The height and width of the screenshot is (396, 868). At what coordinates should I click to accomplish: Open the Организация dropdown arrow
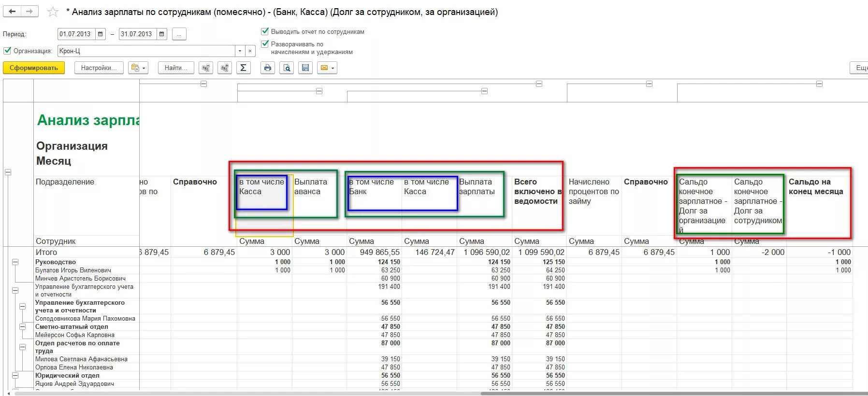click(240, 51)
